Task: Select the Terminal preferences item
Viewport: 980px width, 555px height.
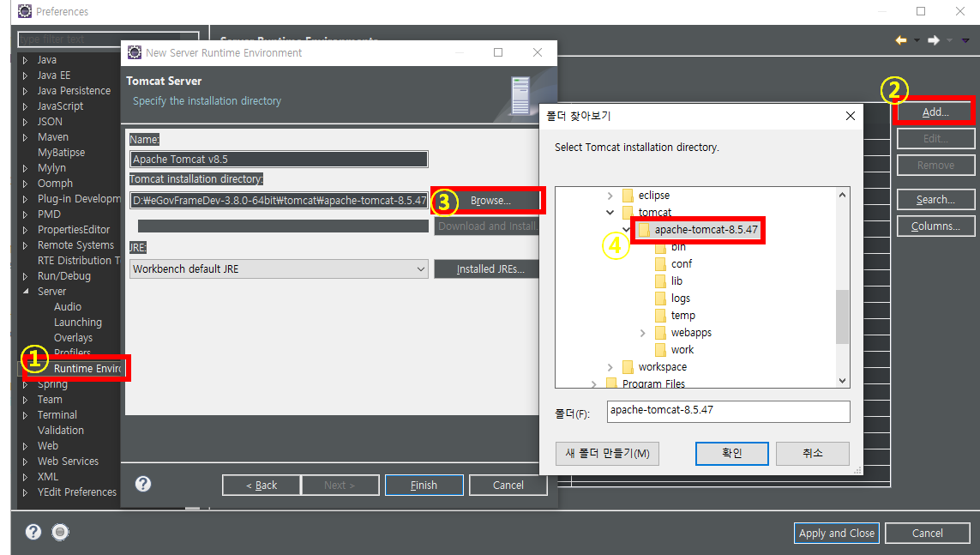Action: pyautogui.click(x=57, y=415)
